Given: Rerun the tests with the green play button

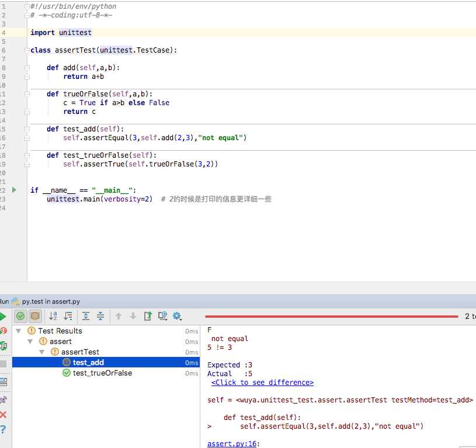Looking at the screenshot, I should click(x=3, y=317).
